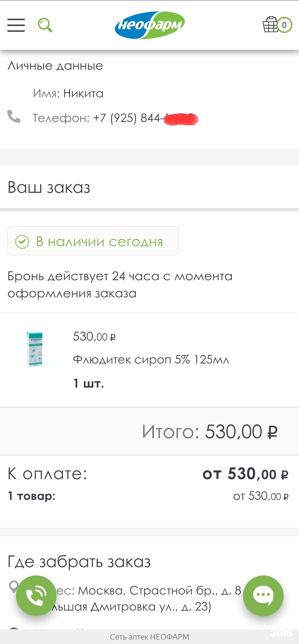This screenshot has width=299, height=644.
Task: Tap the "Ваш заказ" section header
Action: click(x=49, y=187)
